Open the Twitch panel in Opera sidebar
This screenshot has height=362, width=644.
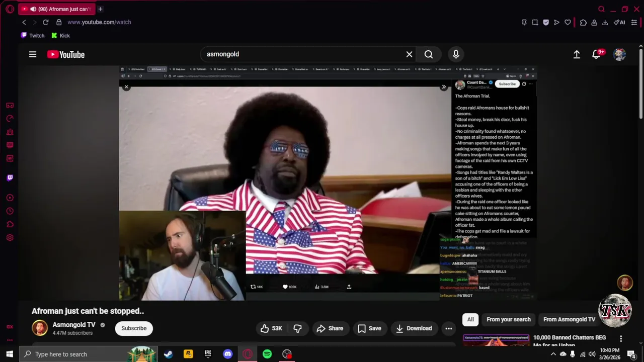(x=10, y=177)
